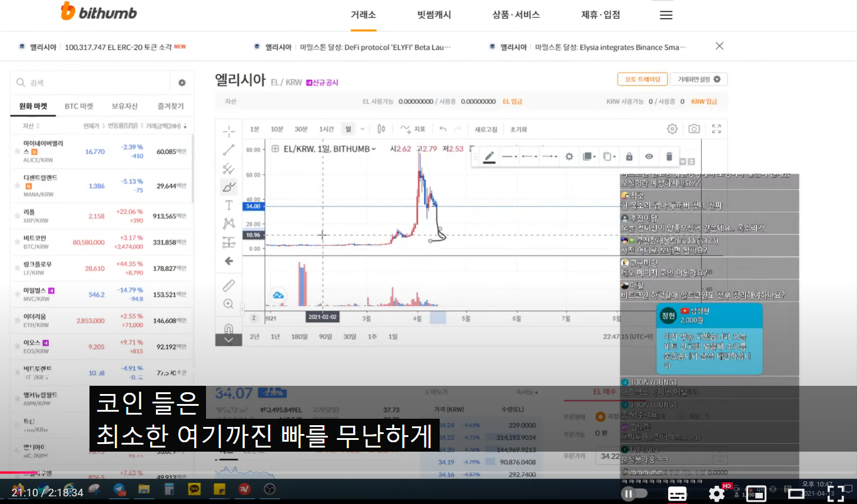This screenshot has height=504, width=857.
Task: Click the KRW 입금 link
Action: click(x=705, y=102)
